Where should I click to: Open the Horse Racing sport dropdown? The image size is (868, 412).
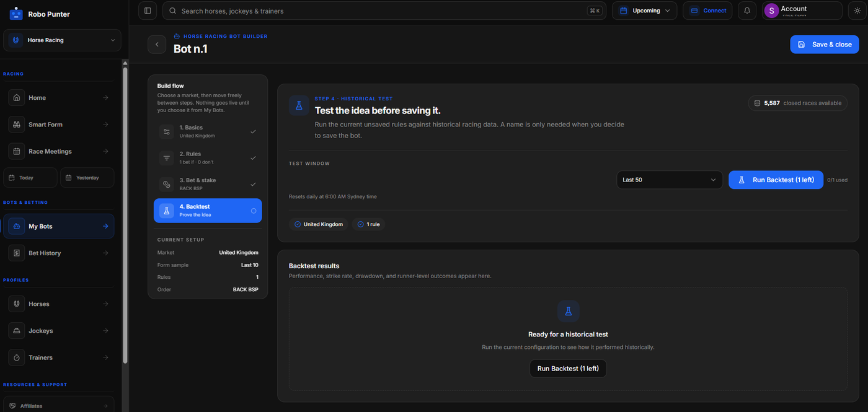(x=62, y=40)
